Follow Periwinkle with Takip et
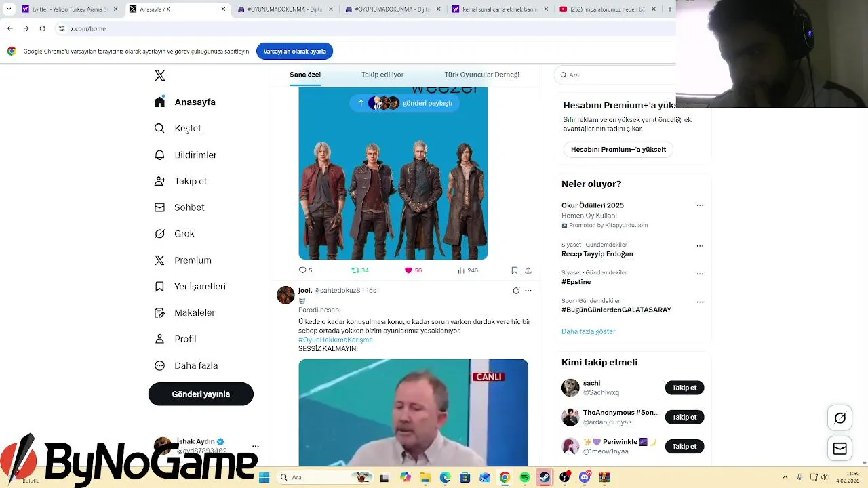 [x=684, y=446]
